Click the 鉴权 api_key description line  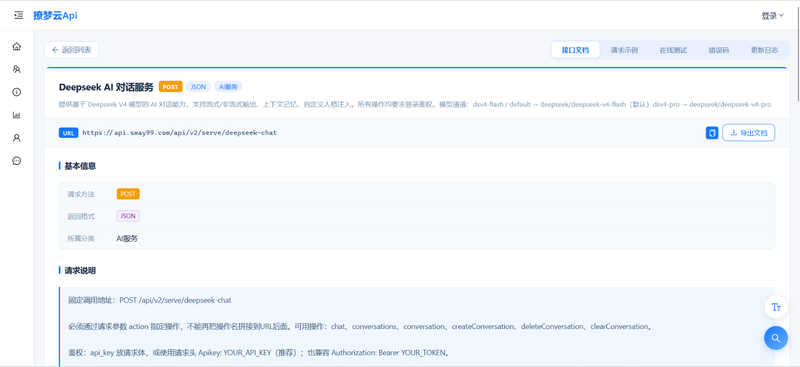click(258, 352)
